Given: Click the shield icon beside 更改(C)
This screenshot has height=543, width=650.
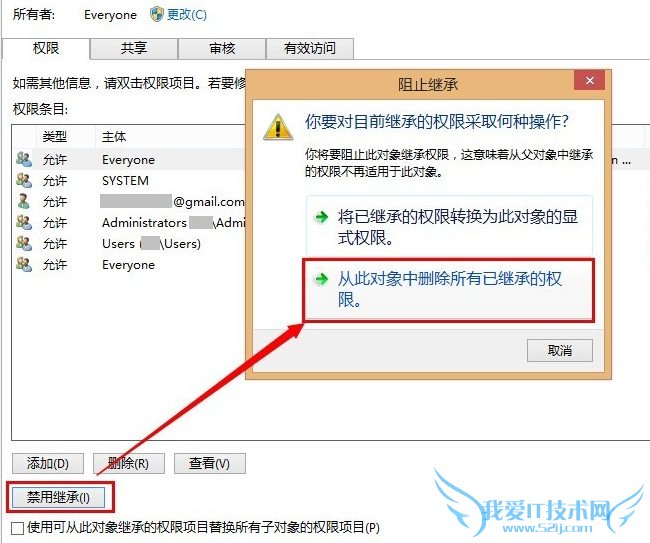Looking at the screenshot, I should tap(157, 15).
